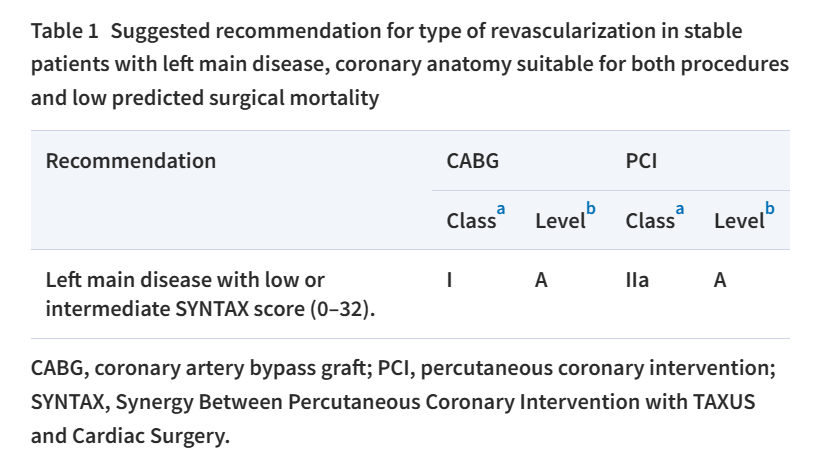This screenshot has height=462, width=815.
Task: Click the PCI 'Class' subheader text
Action: click(x=650, y=221)
